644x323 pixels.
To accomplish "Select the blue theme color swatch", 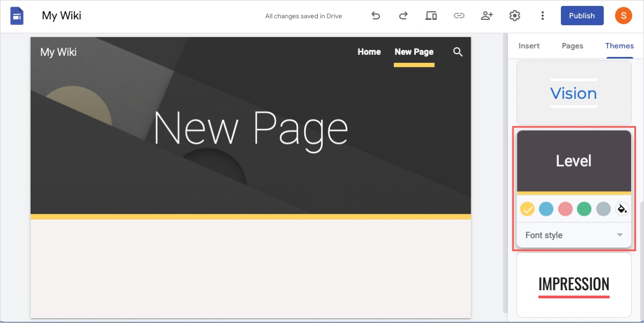I will tap(546, 209).
